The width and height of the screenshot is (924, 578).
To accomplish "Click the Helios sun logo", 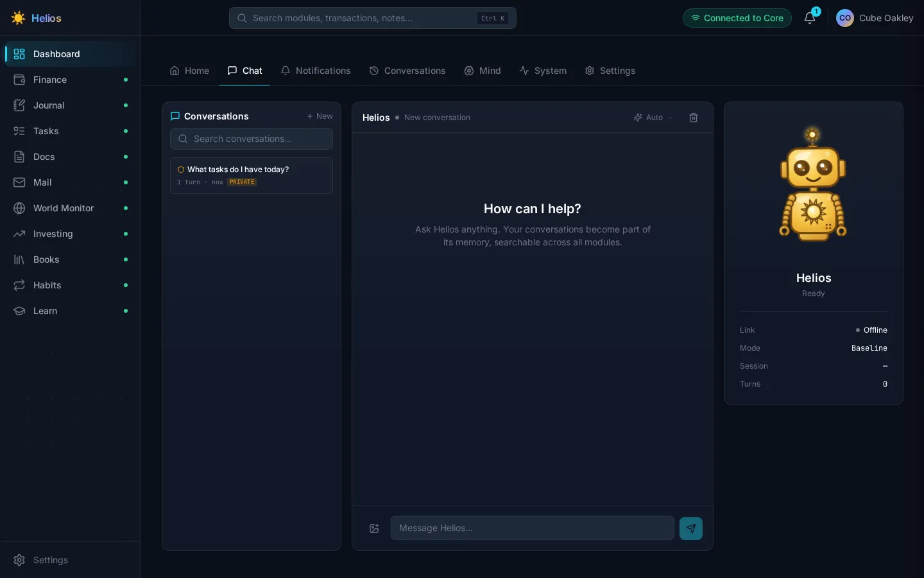I will pos(18,18).
